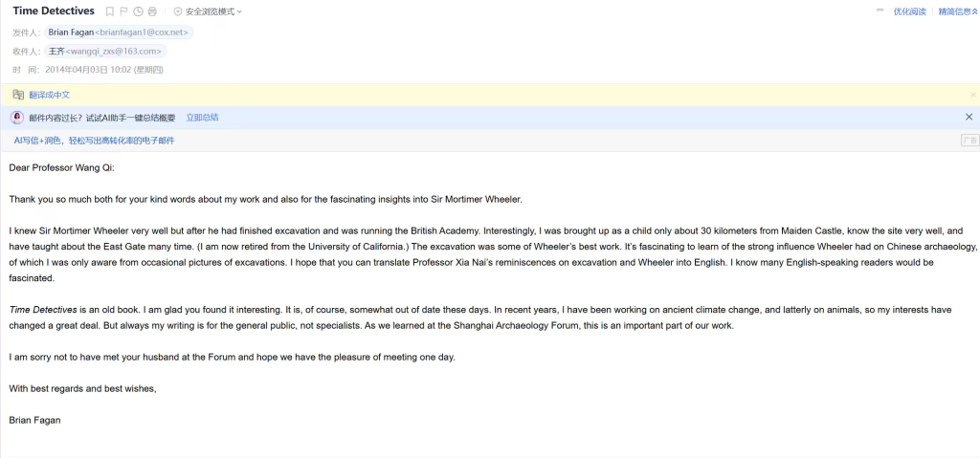Click the AI assistant avatar icon
The width and height of the screenshot is (980, 458).
pyautogui.click(x=17, y=117)
